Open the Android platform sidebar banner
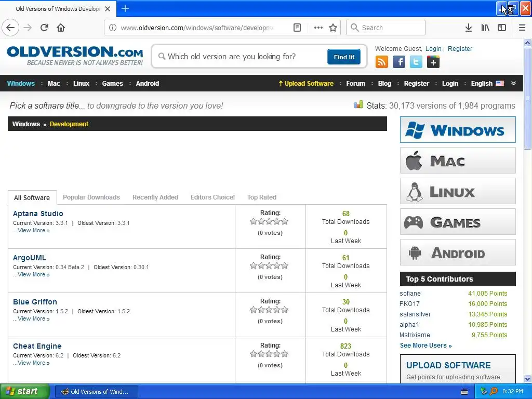The image size is (532, 399). tap(458, 252)
